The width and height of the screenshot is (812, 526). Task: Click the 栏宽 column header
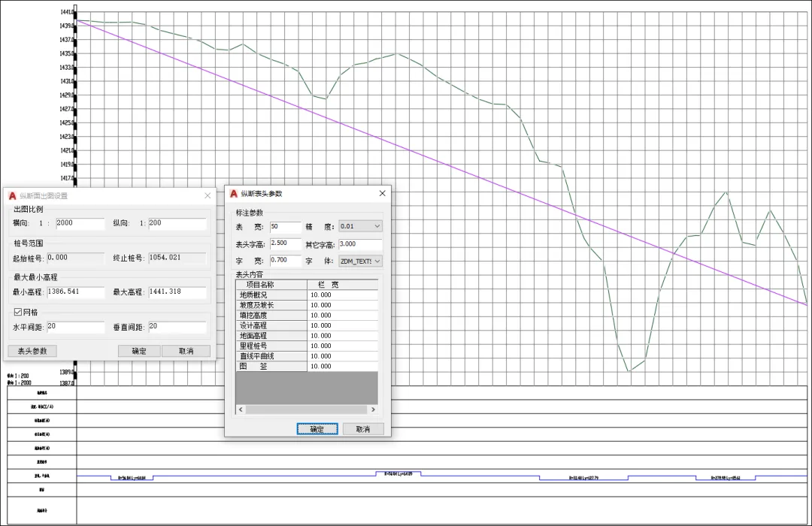pos(342,285)
